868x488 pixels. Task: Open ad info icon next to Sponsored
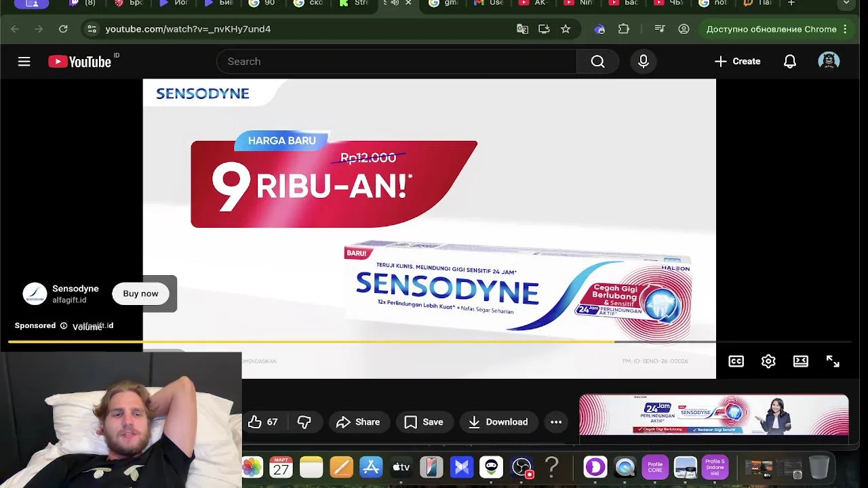coord(64,326)
